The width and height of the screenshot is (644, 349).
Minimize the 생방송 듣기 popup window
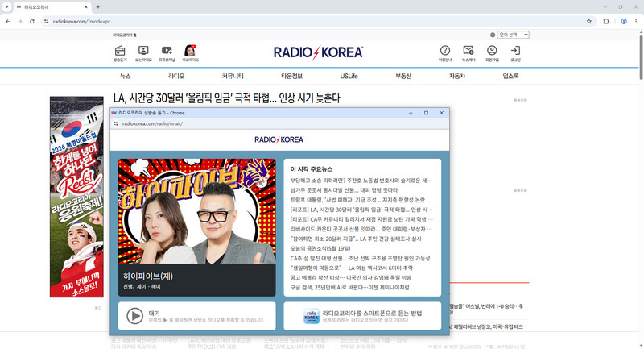point(411,113)
